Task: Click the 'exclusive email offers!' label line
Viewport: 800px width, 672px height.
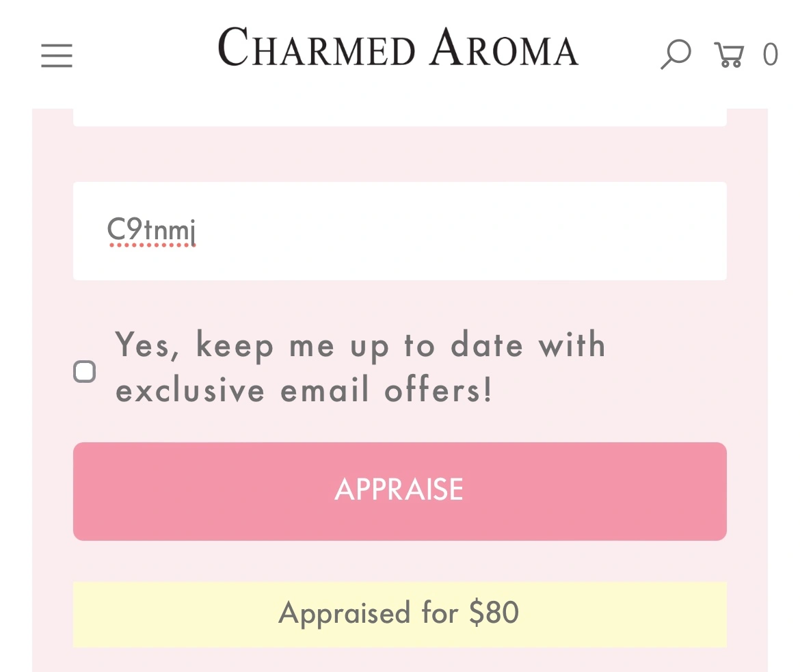Action: pos(304,391)
